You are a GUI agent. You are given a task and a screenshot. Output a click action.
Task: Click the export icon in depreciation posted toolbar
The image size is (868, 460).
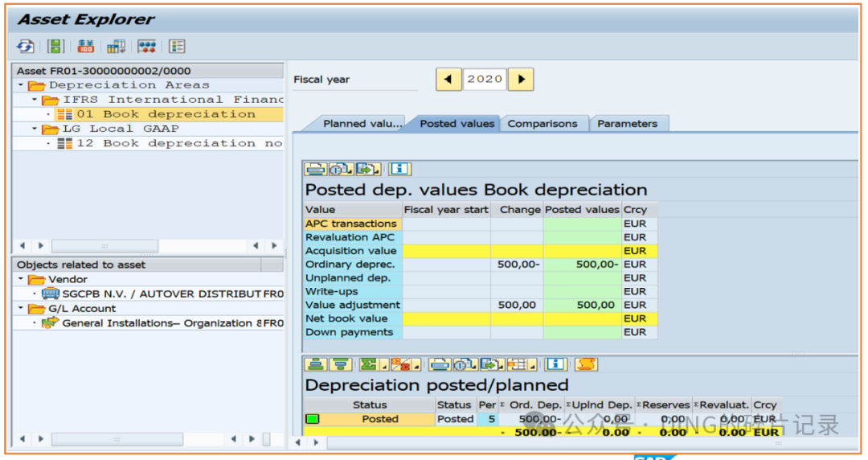490,364
